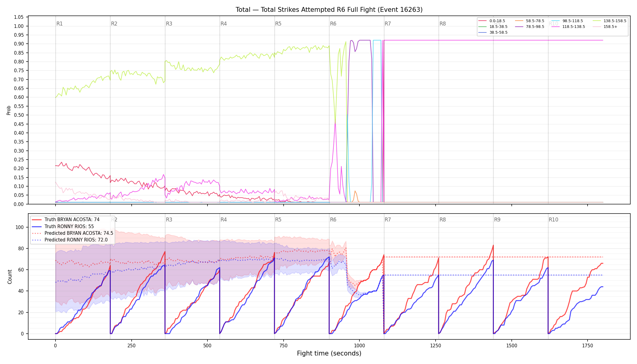Viewport: 637px width, 364px height.
Task: Click the Prob axis tick label '0.90'
Action: click(x=19, y=44)
